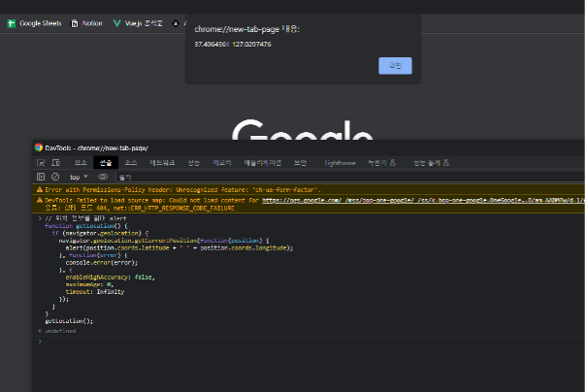Click the 'timeout: Infinity' line
This screenshot has height=392, width=586.
[x=95, y=291]
